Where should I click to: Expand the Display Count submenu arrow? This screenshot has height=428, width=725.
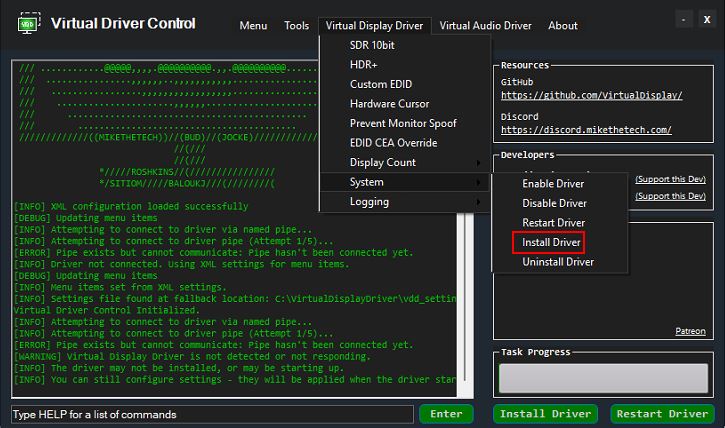[x=478, y=163]
